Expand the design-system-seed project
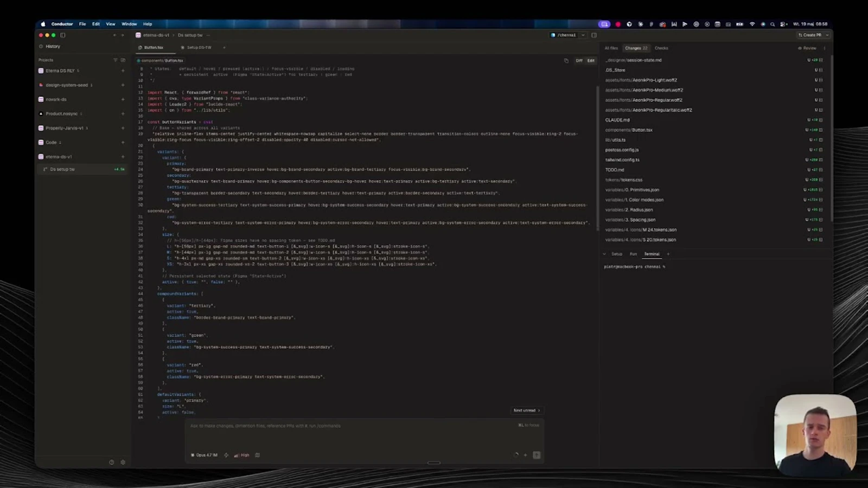Viewport: 868px width, 488px height. [66, 85]
